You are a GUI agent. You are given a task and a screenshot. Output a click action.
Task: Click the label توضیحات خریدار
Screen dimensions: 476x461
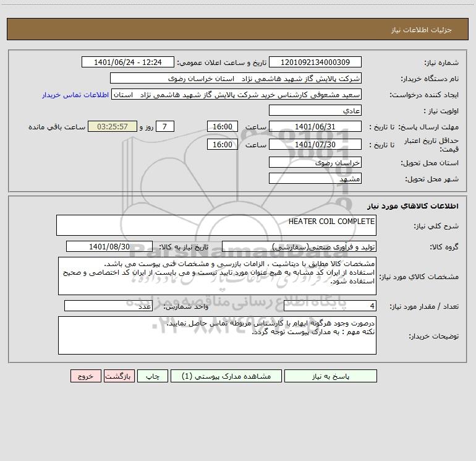433,336
